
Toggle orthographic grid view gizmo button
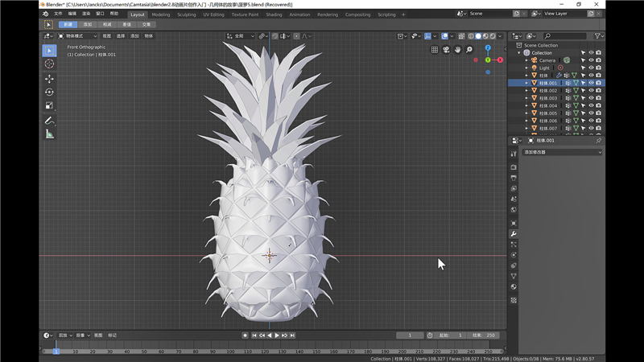[x=435, y=50]
